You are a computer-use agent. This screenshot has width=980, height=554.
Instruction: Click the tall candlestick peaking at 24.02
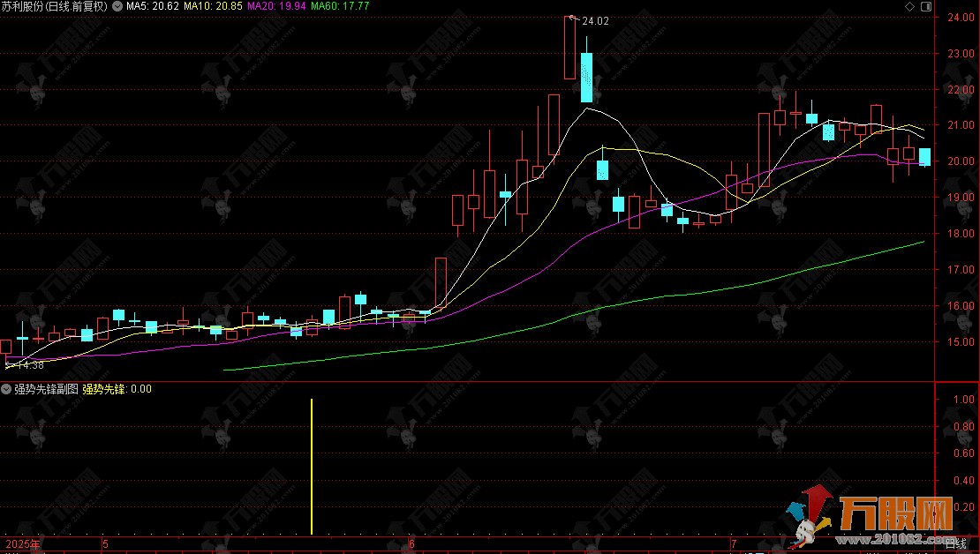570,48
